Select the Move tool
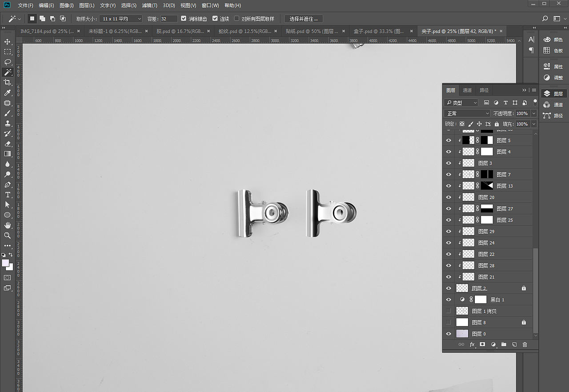 click(x=8, y=42)
